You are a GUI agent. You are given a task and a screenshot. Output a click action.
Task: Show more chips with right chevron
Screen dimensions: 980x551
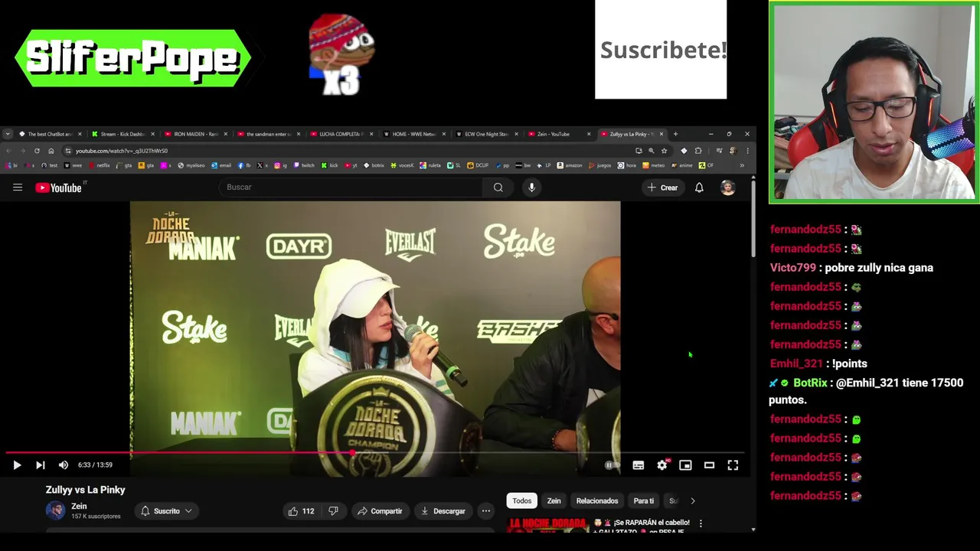(x=693, y=500)
